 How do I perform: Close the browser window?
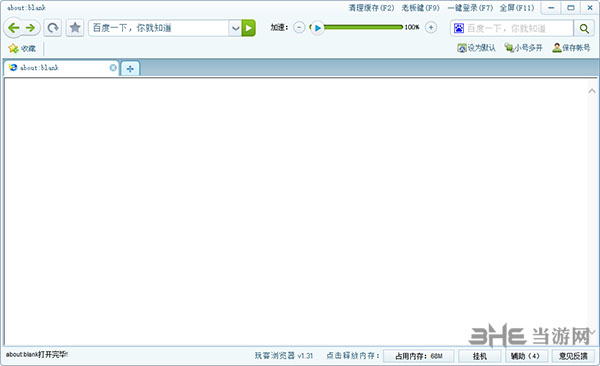click(x=590, y=8)
